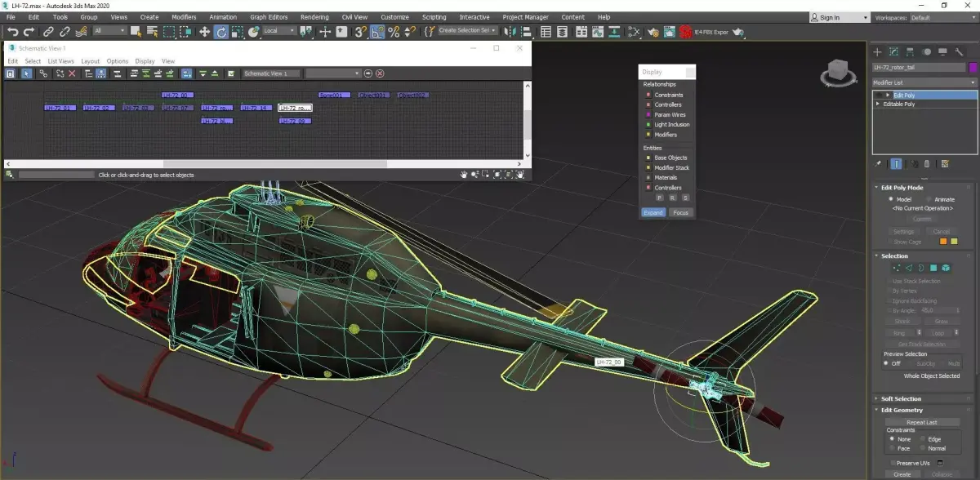Click the Undo arrow in main toolbar
Screen dimensions: 980x480
tap(13, 31)
